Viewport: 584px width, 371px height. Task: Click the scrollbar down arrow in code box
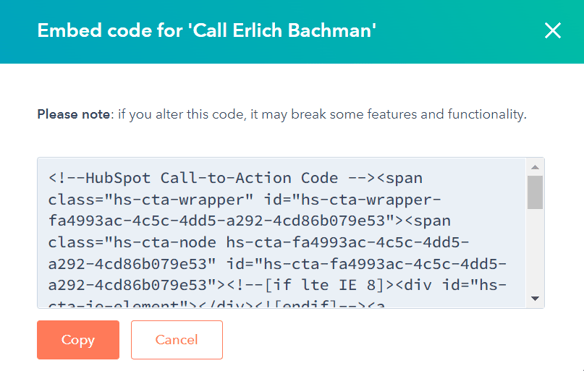click(x=535, y=298)
